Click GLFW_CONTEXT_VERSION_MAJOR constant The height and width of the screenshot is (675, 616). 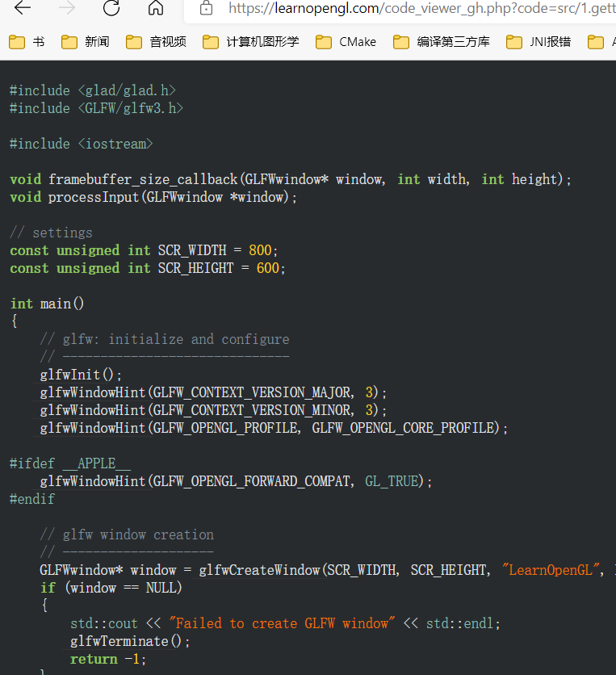coord(252,392)
